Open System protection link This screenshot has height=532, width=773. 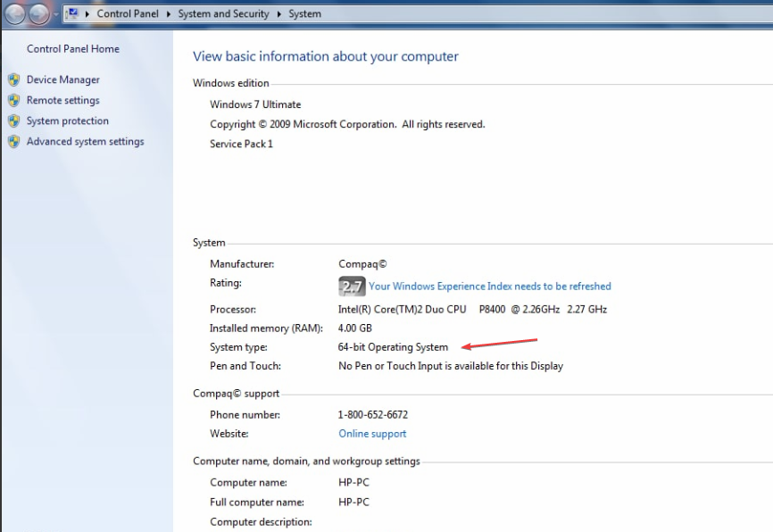coord(68,121)
